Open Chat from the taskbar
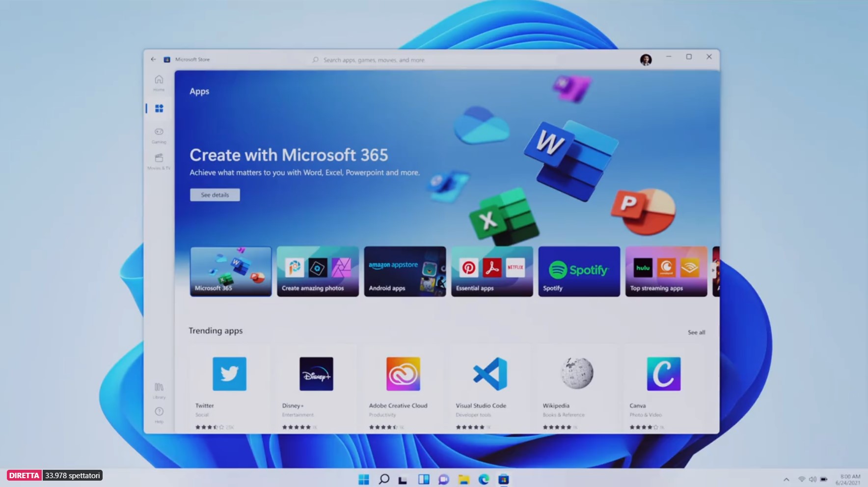868x487 pixels. point(443,479)
